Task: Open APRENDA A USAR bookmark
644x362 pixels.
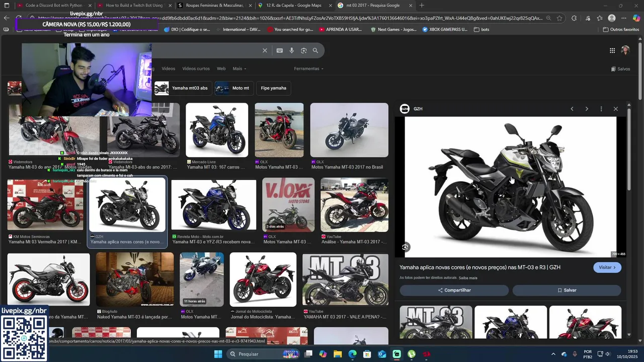Action: tap(340, 29)
